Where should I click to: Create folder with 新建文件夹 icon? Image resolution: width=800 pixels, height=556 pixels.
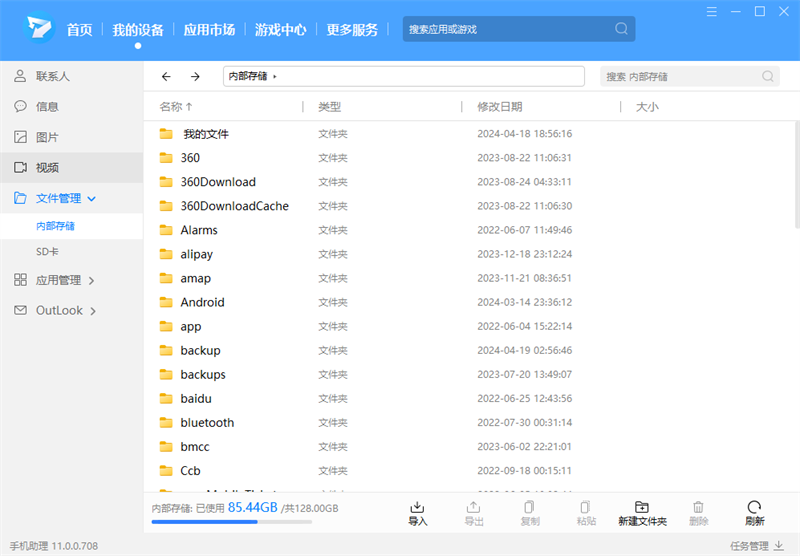tap(642, 507)
